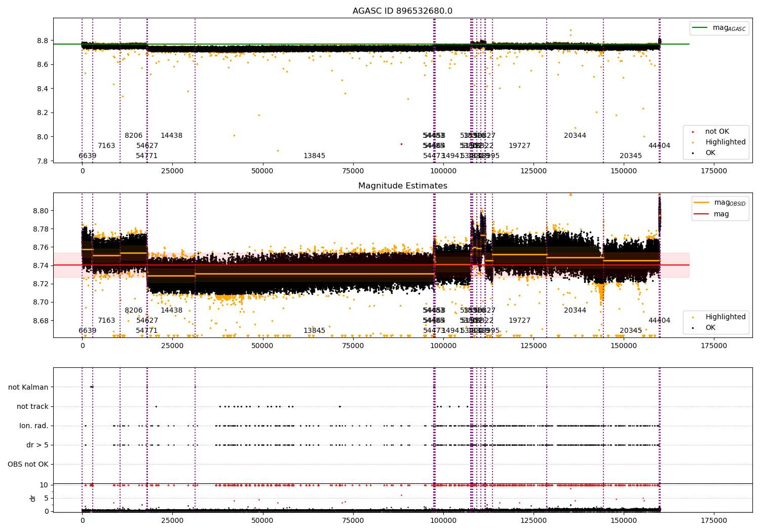
Task: Click the '8.0' y-axis tick of the AGASC ID plot
Action: coord(43,137)
